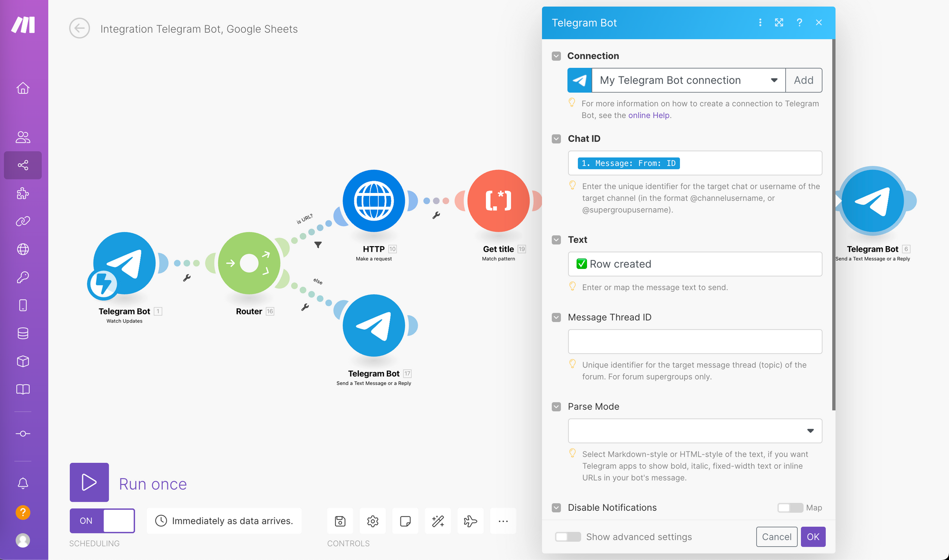Toggle the scenario ON/OFF scheduling switch
This screenshot has height=560, width=949.
102,521
